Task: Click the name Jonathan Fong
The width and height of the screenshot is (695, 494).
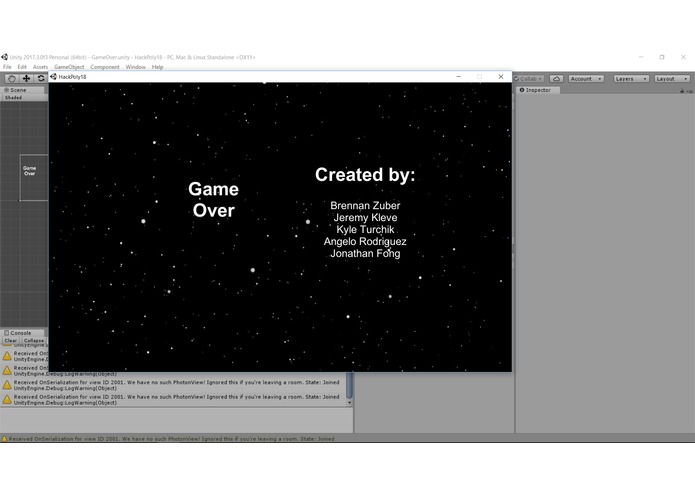Action: pos(365,253)
